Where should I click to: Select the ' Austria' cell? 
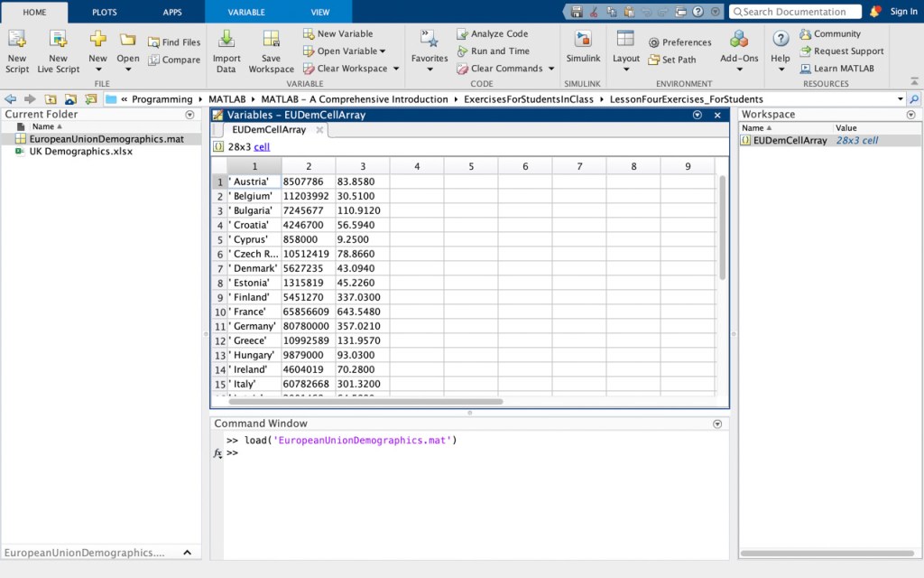click(254, 182)
